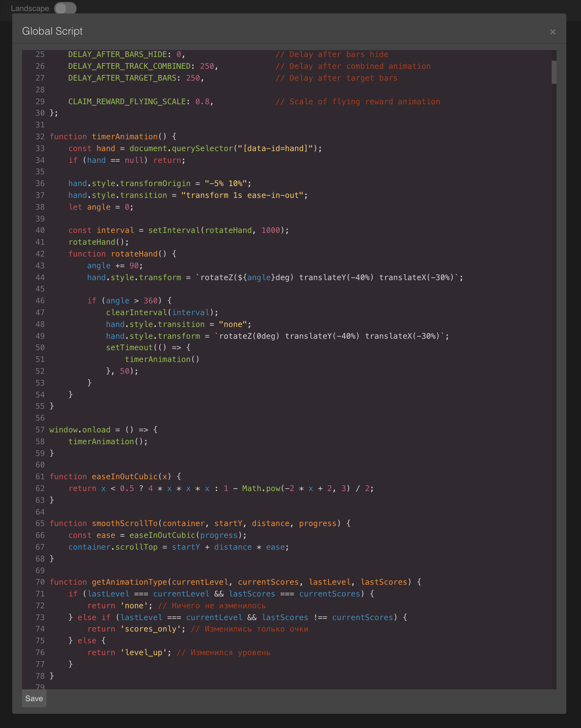Viewport: 581px width, 728px height.
Task: Click the 'Math.pow' return line
Action: pos(221,488)
